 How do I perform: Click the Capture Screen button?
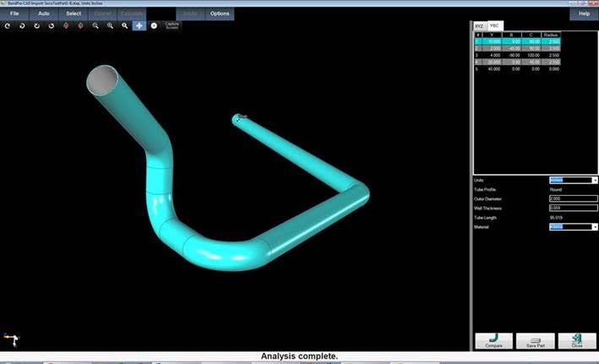coord(172,25)
